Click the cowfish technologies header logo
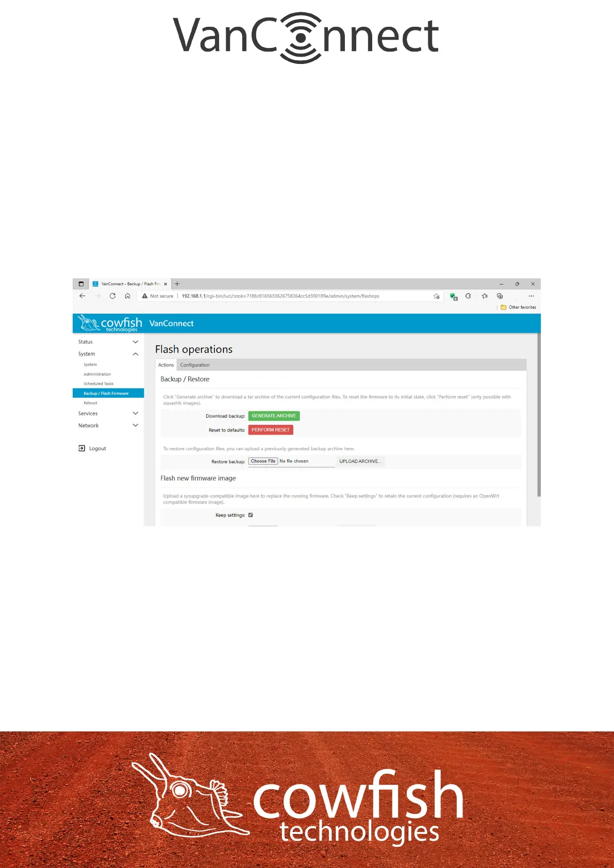The image size is (614, 868). [109, 323]
